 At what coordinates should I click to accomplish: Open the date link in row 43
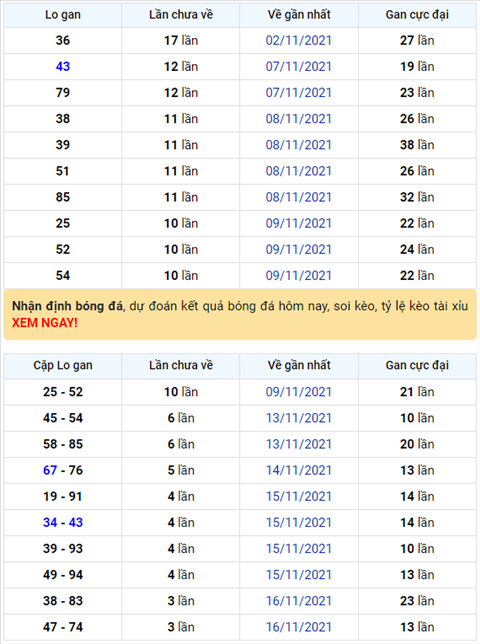299,67
